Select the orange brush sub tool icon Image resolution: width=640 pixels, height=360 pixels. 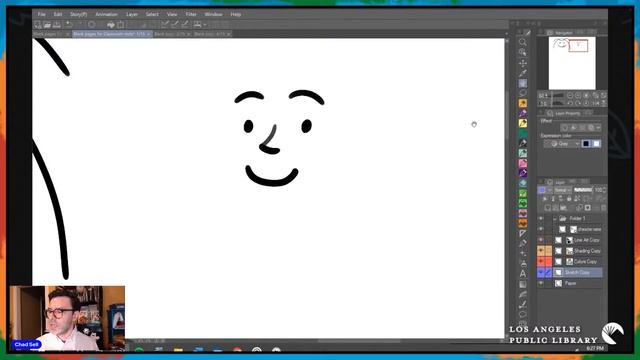[x=522, y=103]
